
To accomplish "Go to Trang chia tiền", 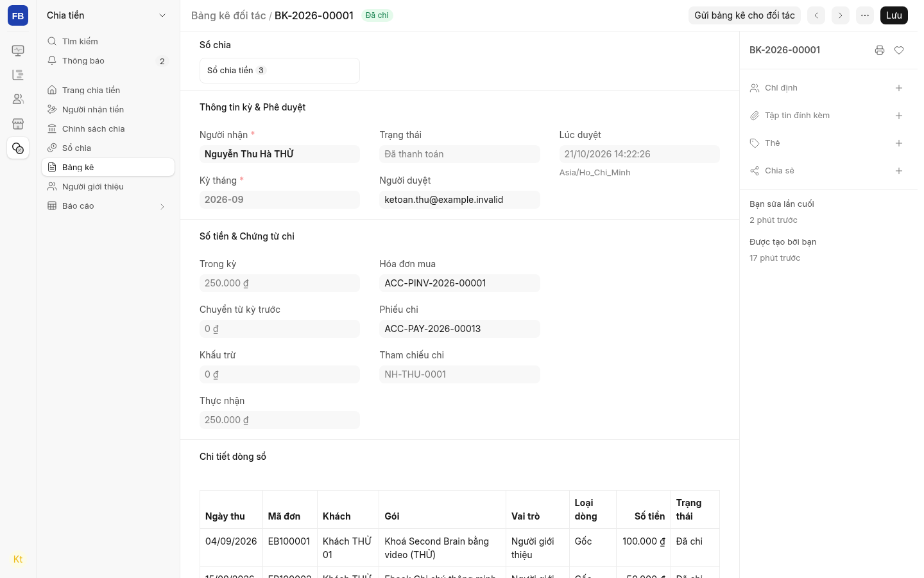I will point(108,91).
